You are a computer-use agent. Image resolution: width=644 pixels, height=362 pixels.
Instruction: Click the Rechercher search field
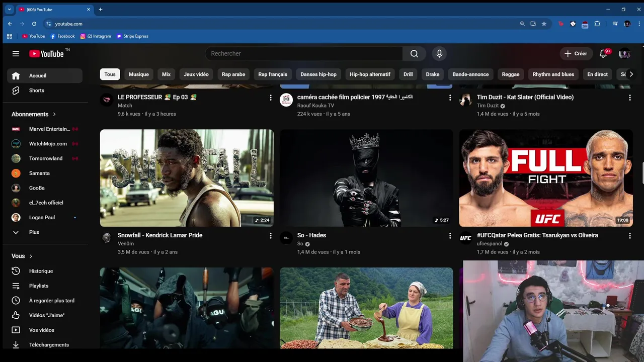[x=304, y=54]
